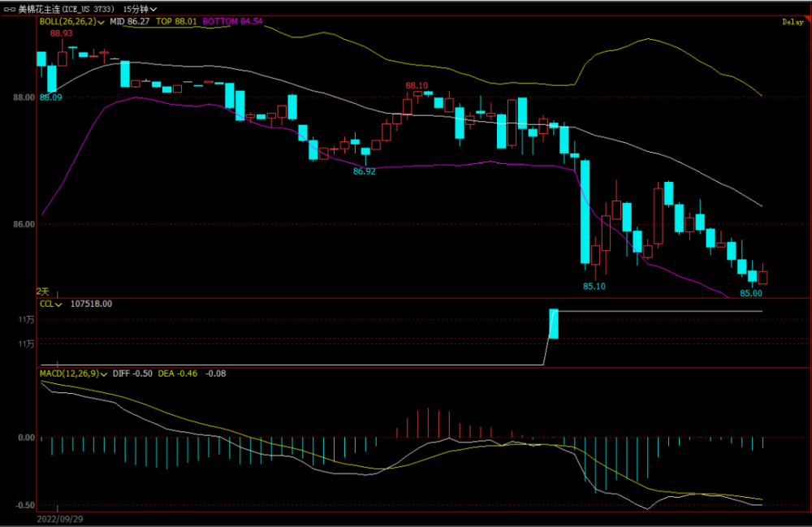Viewport: 812px width, 527px height.
Task: Click the 88.10 peak price label
Action: 417,85
